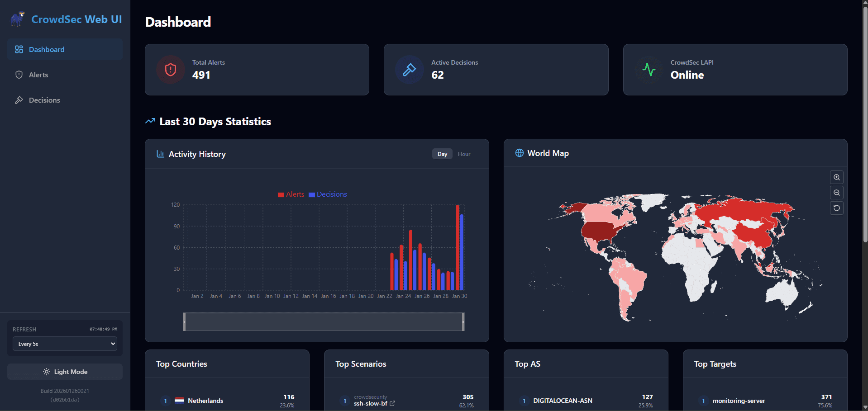Toggle Decisions series in chart legend
868x411 pixels.
click(x=328, y=194)
